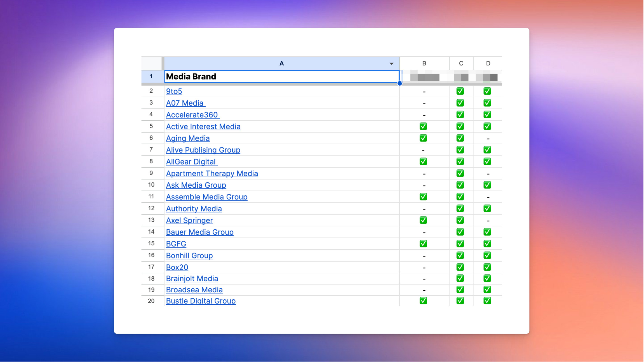644x362 pixels.
Task: Click column D checkmark for Authority Media
Action: point(487,209)
